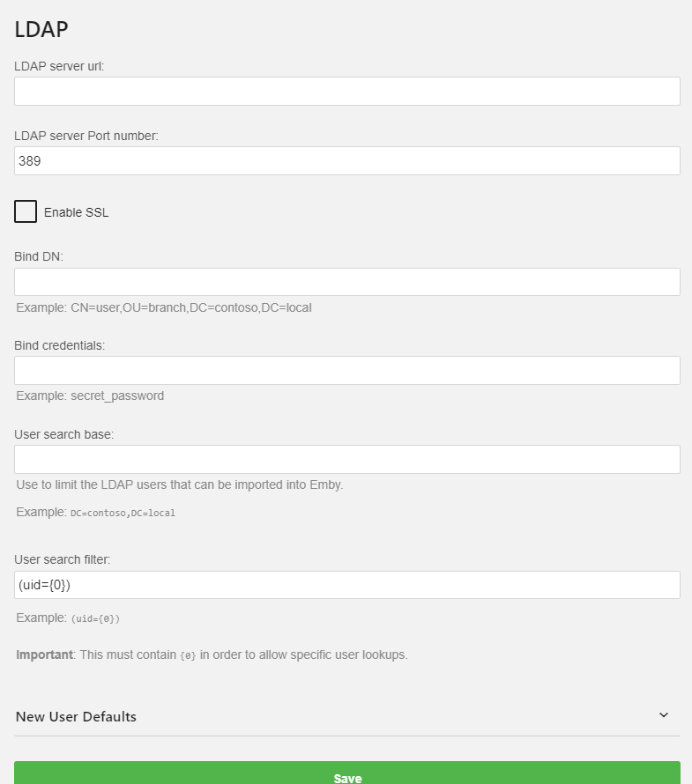The width and height of the screenshot is (692, 784).
Task: Save the LDAP settings
Action: tap(347, 773)
